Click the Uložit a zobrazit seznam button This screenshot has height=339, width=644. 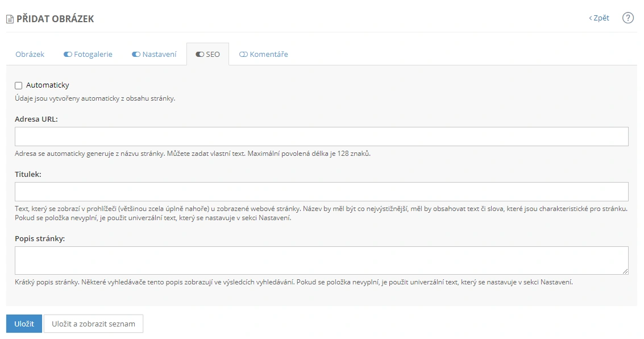(93, 324)
